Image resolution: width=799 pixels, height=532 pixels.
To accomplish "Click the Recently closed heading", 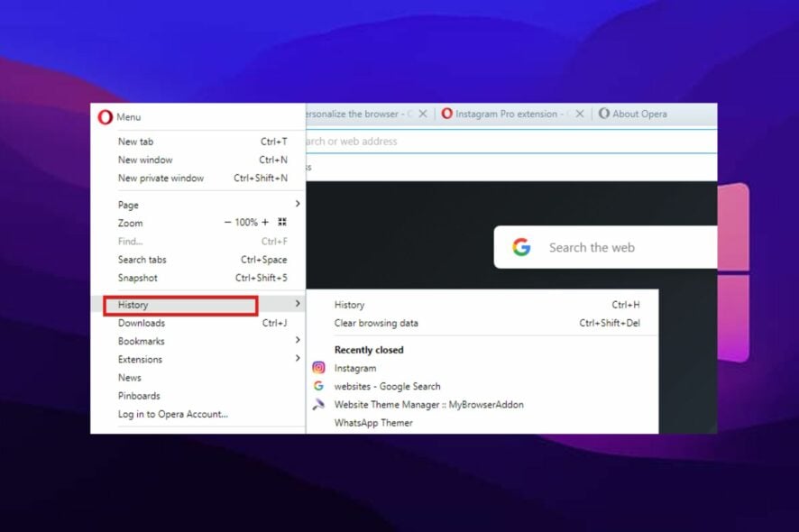I will click(369, 350).
